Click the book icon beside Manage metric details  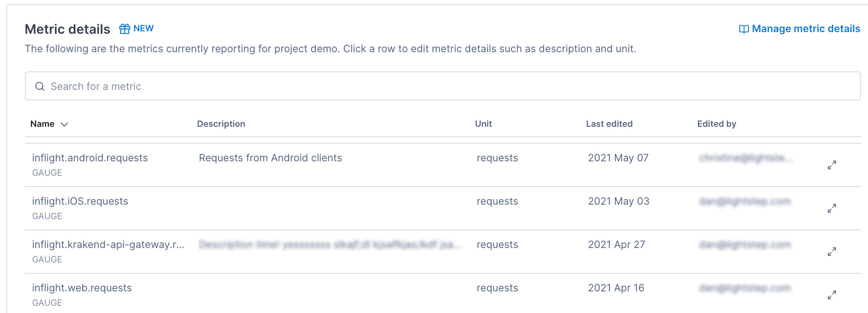(744, 29)
